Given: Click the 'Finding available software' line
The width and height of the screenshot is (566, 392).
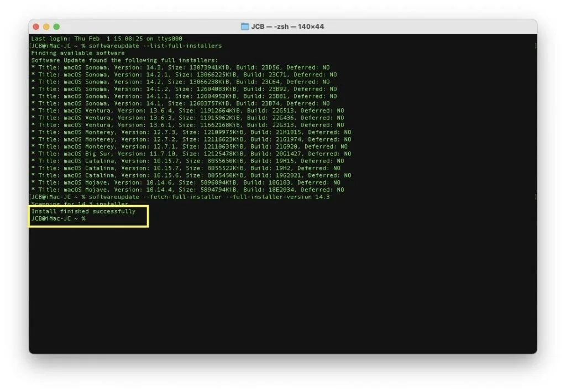Looking at the screenshot, I should coord(78,53).
